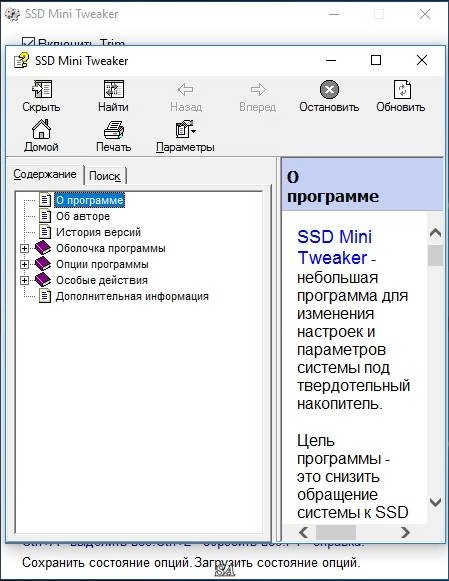Screen dimensions: 449x581
Task: Open the Об авторе topic
Action: (83, 216)
